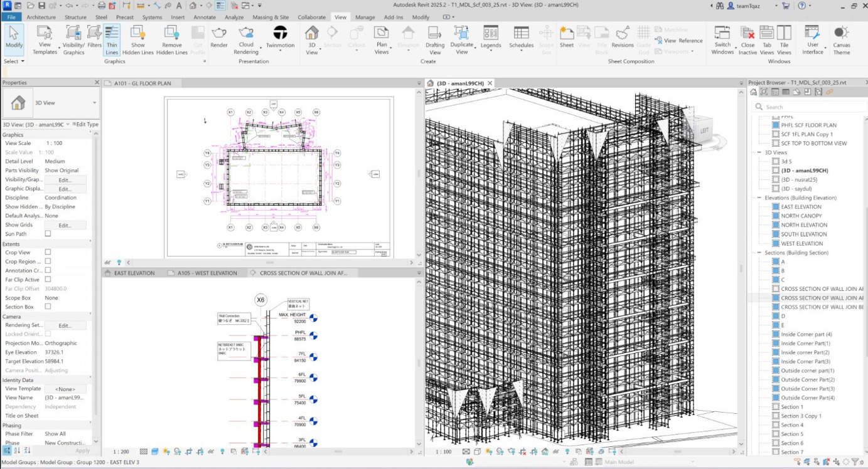Select NORTH ELEVATION in Project Browser

click(804, 225)
